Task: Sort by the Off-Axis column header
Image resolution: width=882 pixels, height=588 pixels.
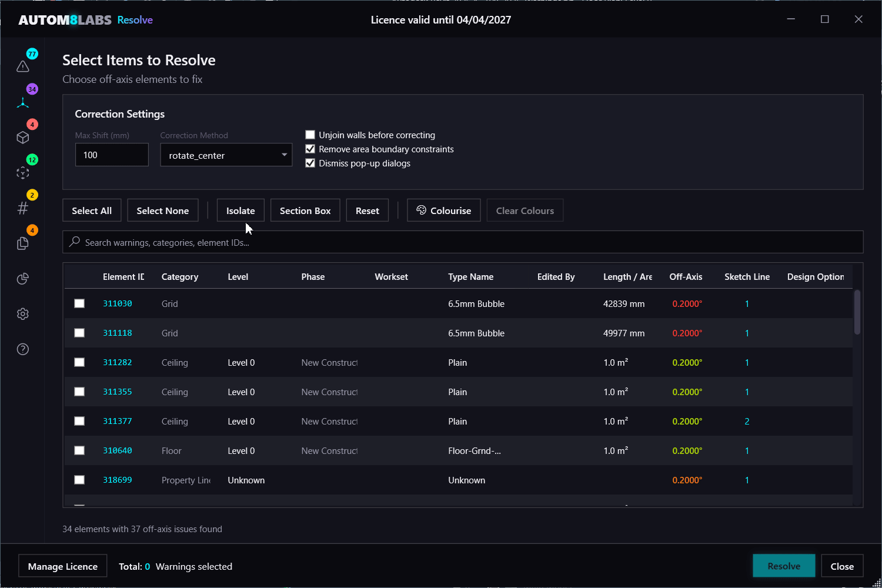Action: point(686,277)
